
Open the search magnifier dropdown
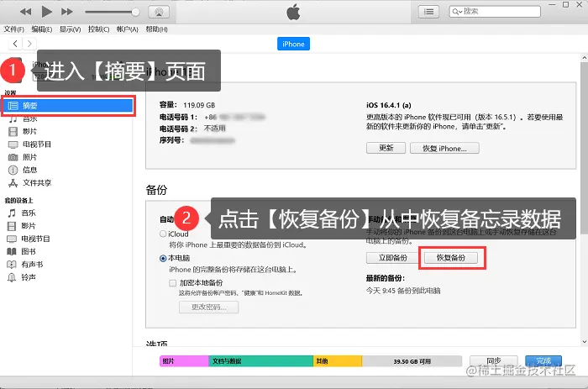click(x=456, y=12)
